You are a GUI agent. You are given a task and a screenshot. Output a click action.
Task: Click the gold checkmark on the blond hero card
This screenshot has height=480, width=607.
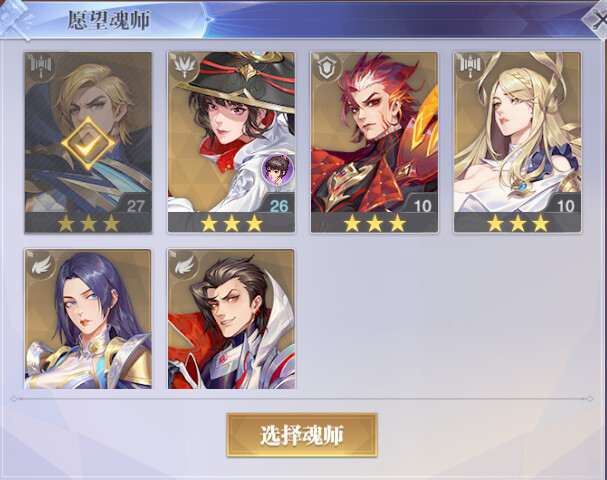point(88,144)
